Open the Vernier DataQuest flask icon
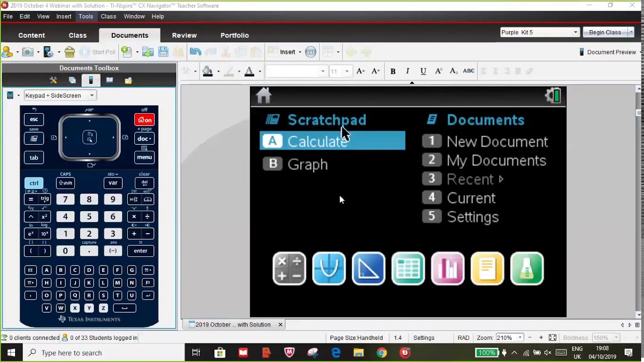The width and height of the screenshot is (644, 362). (x=527, y=268)
